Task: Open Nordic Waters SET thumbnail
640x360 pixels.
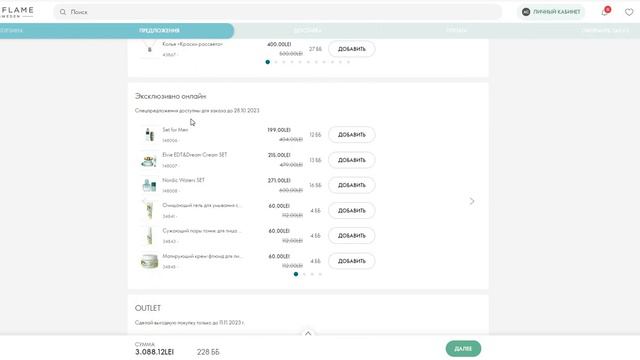Action: point(149,185)
